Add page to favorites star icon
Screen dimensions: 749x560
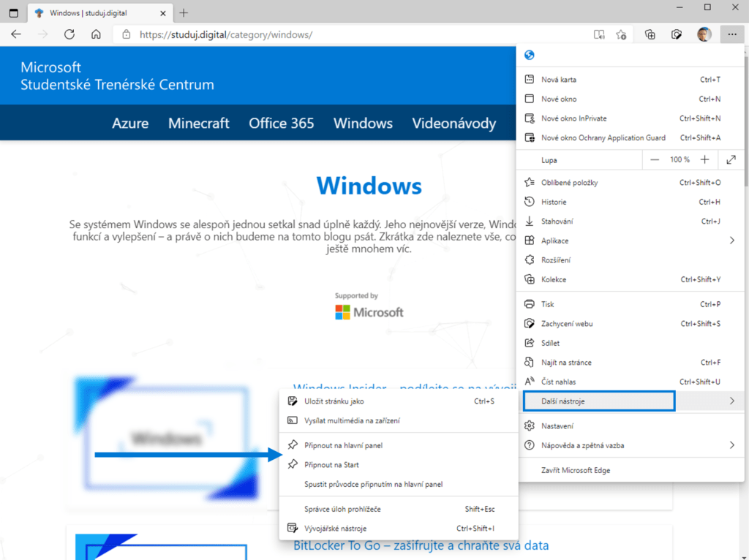(621, 34)
